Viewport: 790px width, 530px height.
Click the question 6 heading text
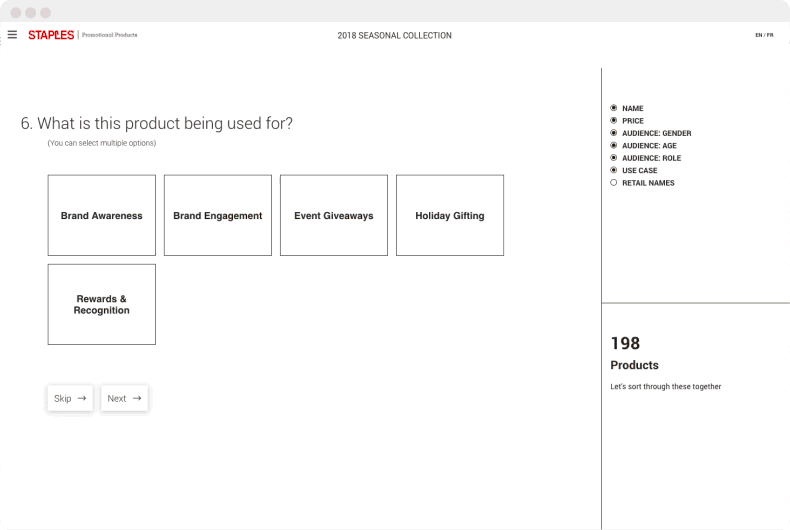click(x=157, y=123)
